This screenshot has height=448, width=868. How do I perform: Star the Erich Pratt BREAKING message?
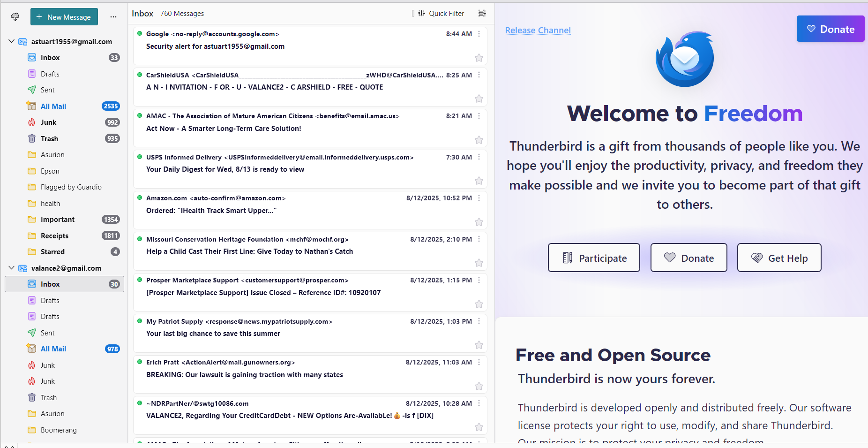pos(479,387)
